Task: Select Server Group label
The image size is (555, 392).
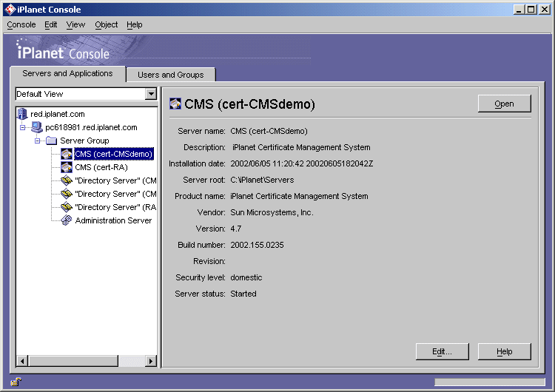Action: (84, 141)
